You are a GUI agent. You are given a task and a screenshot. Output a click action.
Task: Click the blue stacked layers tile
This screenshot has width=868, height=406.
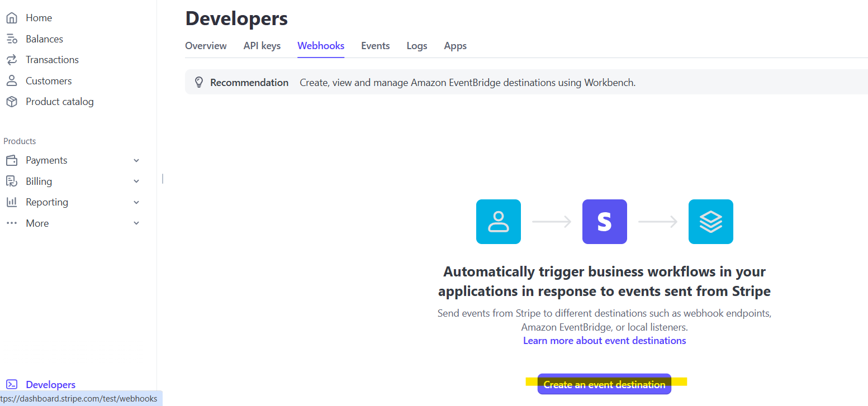coord(711,222)
